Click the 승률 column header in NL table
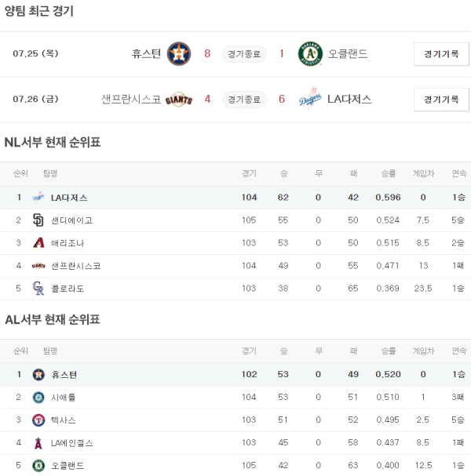Screen dimensions: 471x476 click(388, 173)
